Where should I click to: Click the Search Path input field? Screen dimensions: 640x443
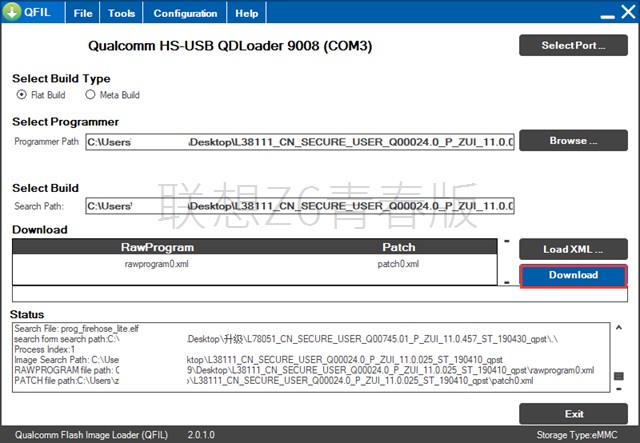point(300,206)
